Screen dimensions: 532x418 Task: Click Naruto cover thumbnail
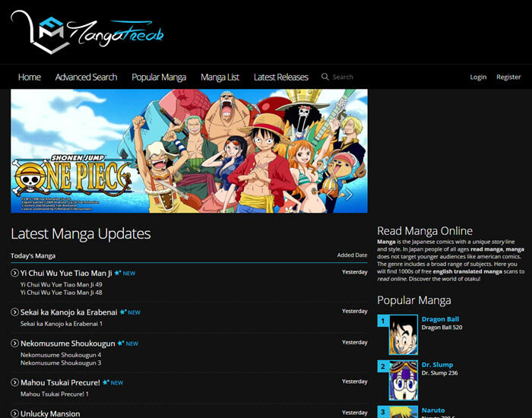404,412
